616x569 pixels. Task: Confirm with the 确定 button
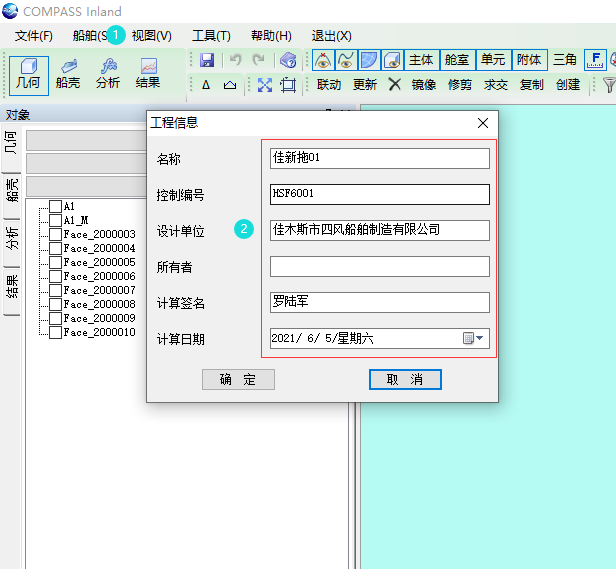tap(238, 379)
